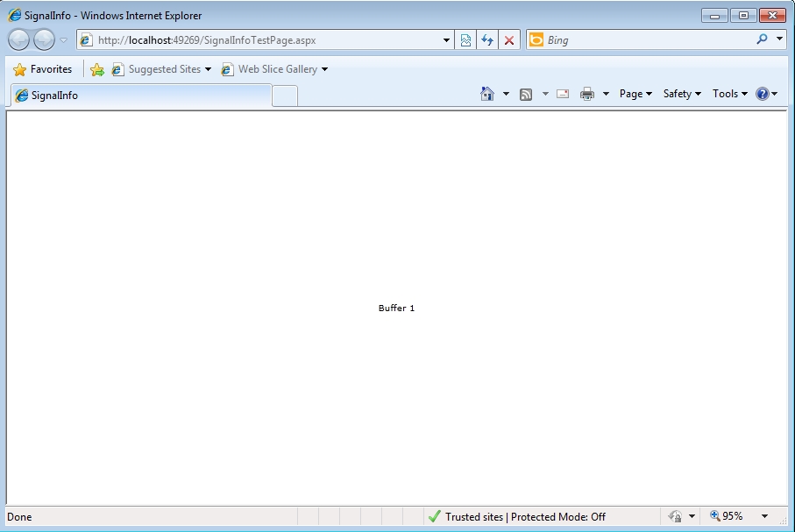
Task: Click the Stop loading red X icon
Action: [x=509, y=40]
